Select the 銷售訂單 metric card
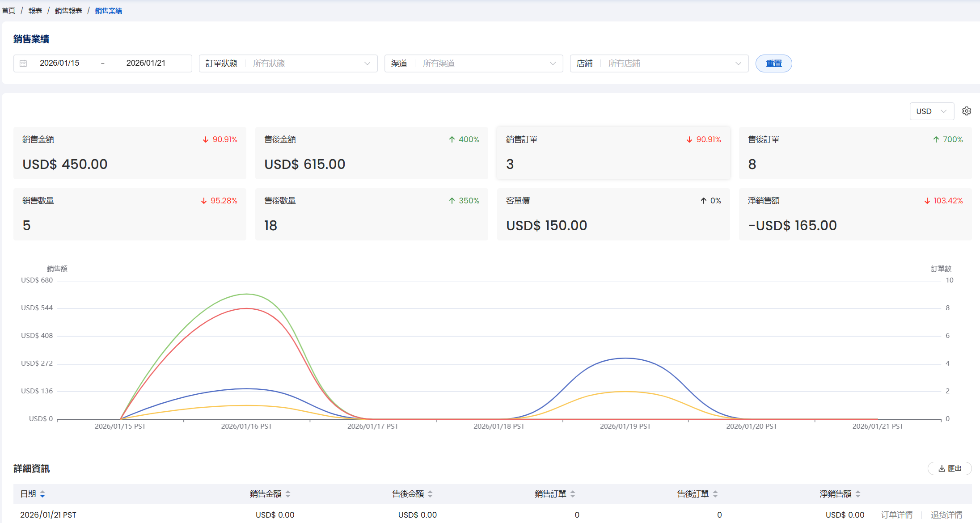The image size is (980, 523). [x=613, y=153]
